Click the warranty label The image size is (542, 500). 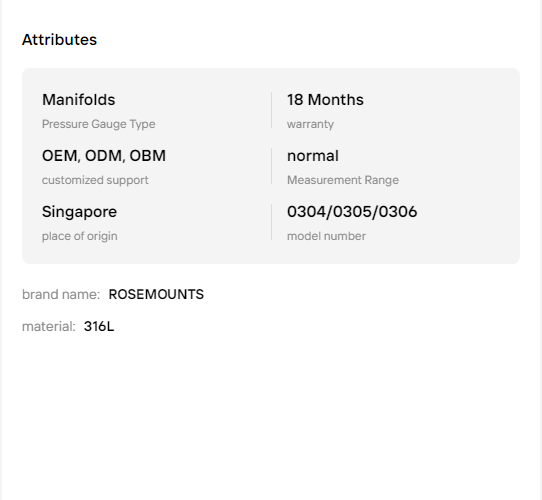click(x=310, y=124)
